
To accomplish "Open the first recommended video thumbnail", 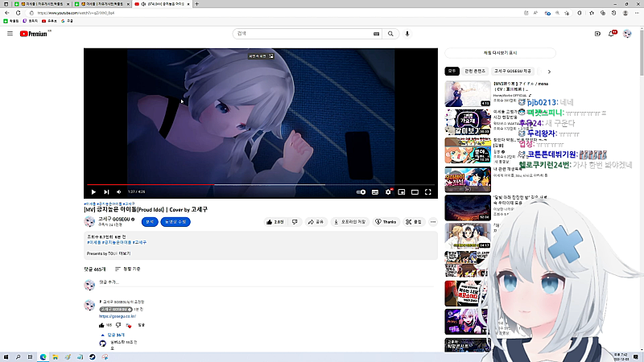I will pos(468,93).
